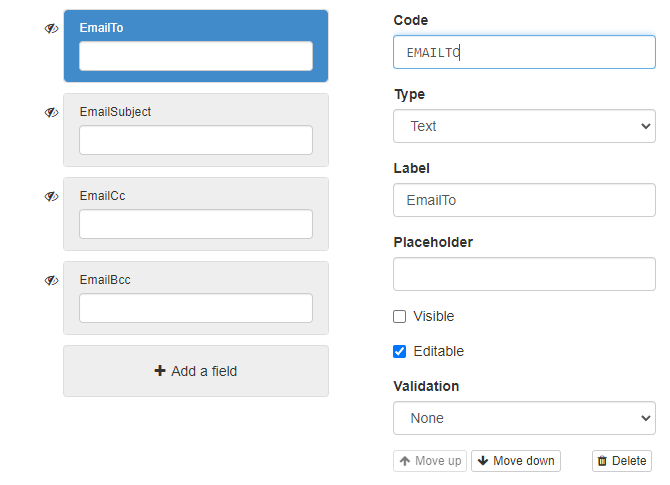Click the hidden-eye icon beside EmailTo
Image resolution: width=670 pixels, height=485 pixels.
click(51, 29)
